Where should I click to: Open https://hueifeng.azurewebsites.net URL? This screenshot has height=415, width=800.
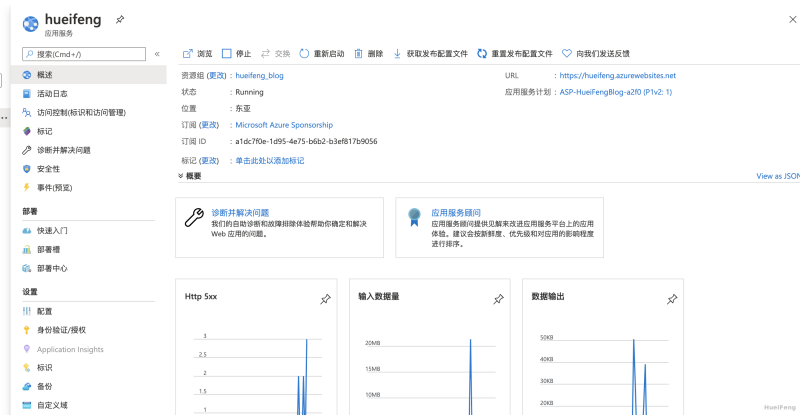pos(617,76)
